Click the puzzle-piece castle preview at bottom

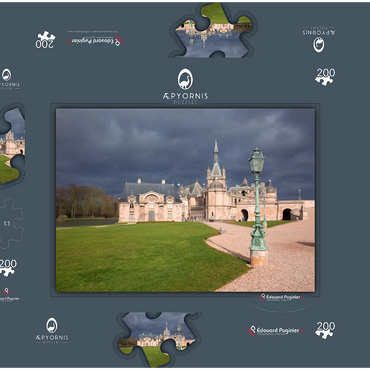point(157,339)
